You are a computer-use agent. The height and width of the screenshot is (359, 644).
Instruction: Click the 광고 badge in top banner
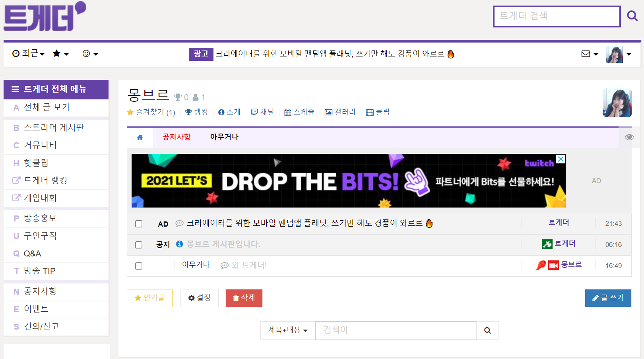coord(201,54)
